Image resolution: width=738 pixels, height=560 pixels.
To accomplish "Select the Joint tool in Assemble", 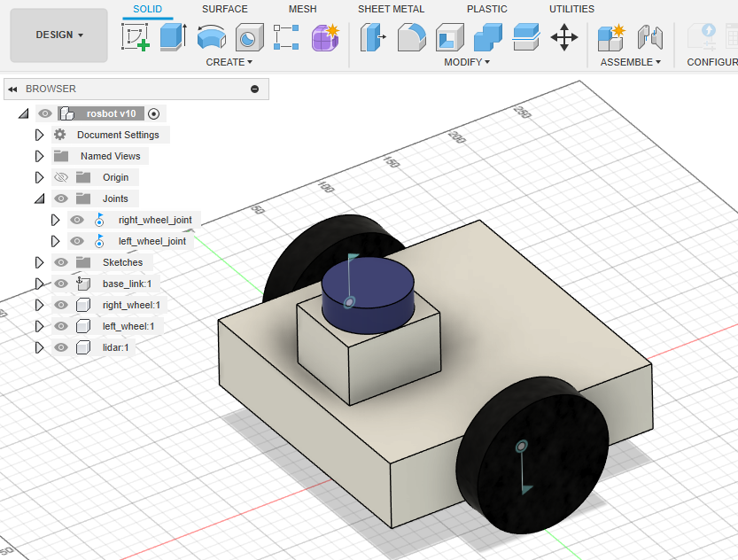I will (650, 37).
